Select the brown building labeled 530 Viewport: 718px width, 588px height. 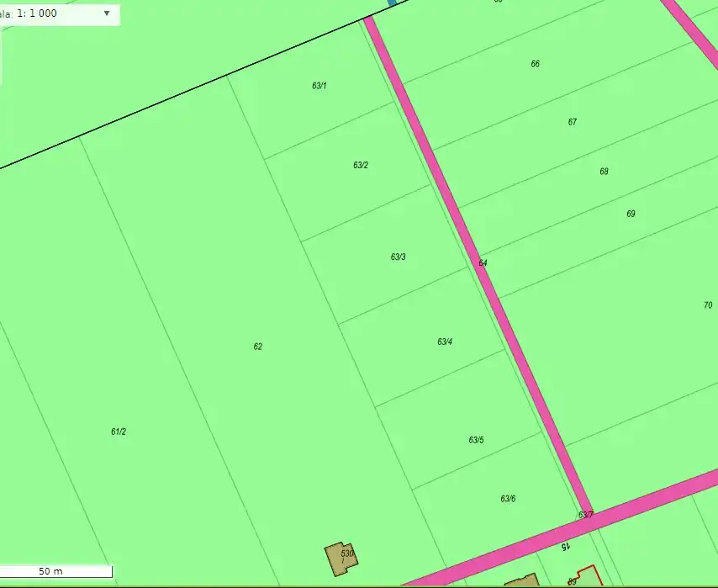point(341,559)
